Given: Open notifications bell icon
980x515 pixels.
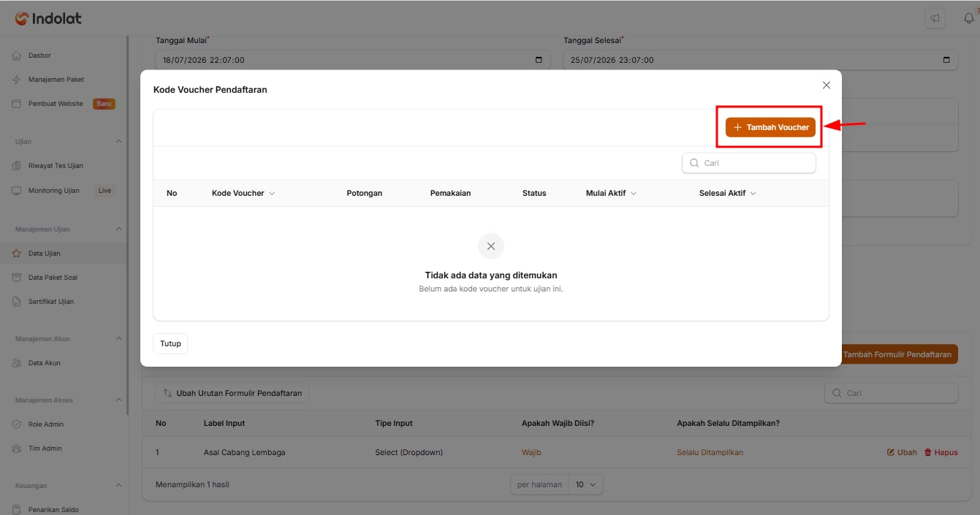Looking at the screenshot, I should click(x=969, y=19).
